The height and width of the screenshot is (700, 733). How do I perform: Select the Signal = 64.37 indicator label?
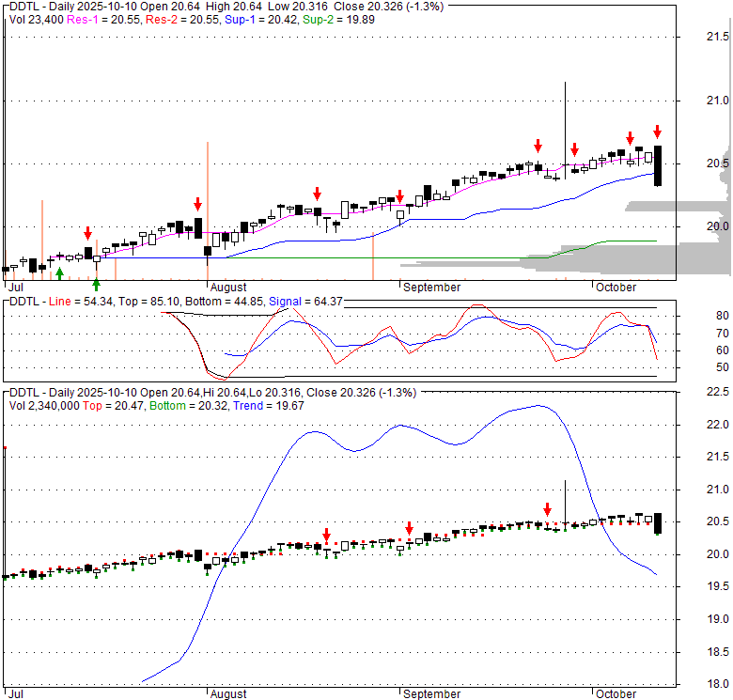coord(305,302)
